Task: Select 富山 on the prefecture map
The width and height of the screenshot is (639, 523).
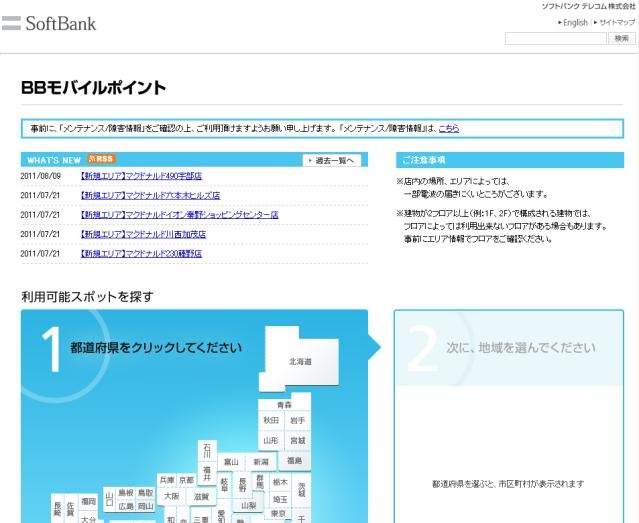Action: click(x=231, y=462)
